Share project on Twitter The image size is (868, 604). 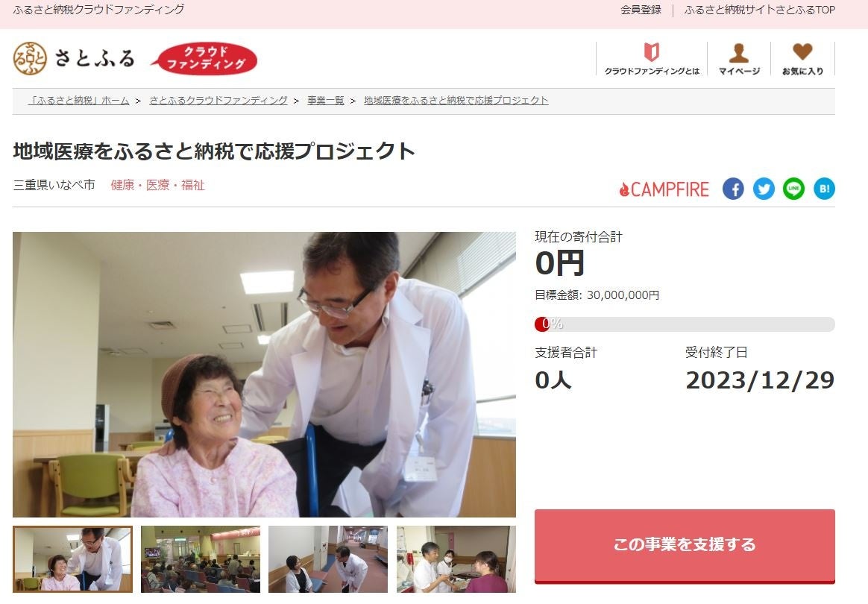tap(764, 189)
